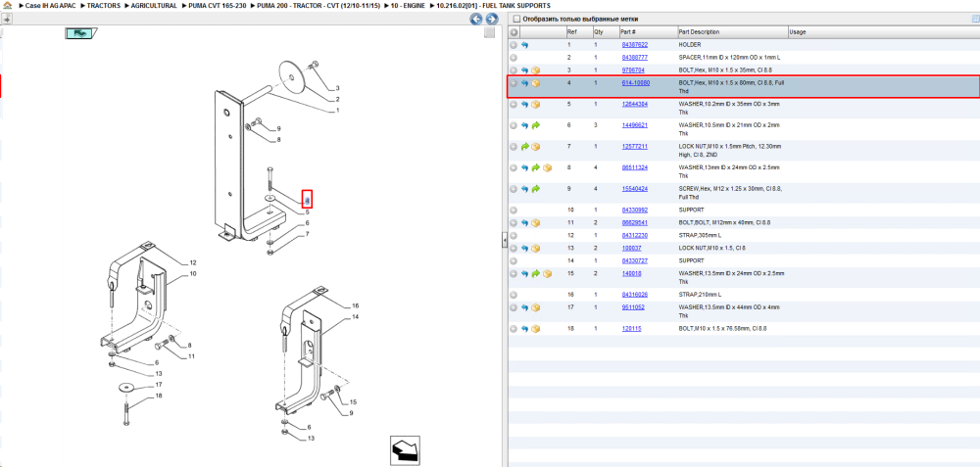
Task: Click callout number 16 in diagram
Action: [356, 305]
